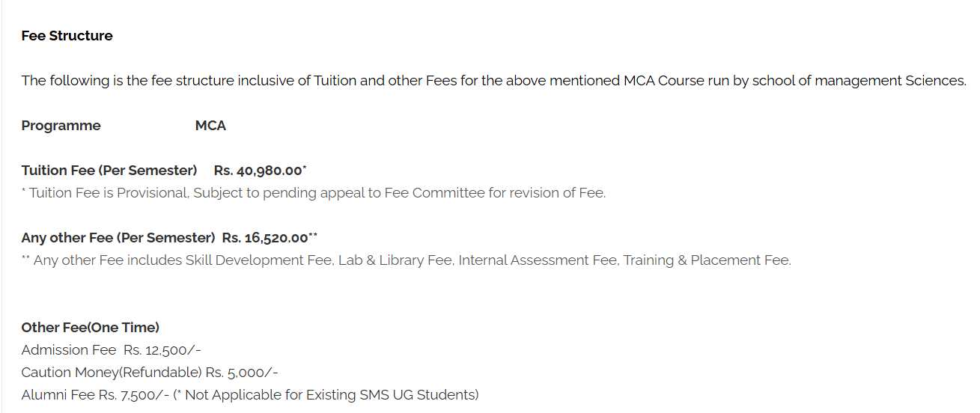Viewport: 980px width, 413px height.
Task: Click the Tuition Fee is Provisional note
Action: [x=314, y=193]
